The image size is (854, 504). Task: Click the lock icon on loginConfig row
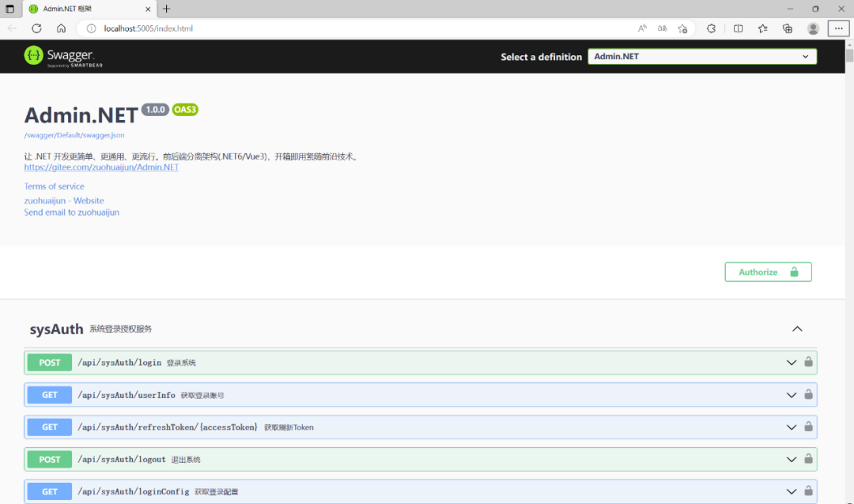[x=808, y=491]
